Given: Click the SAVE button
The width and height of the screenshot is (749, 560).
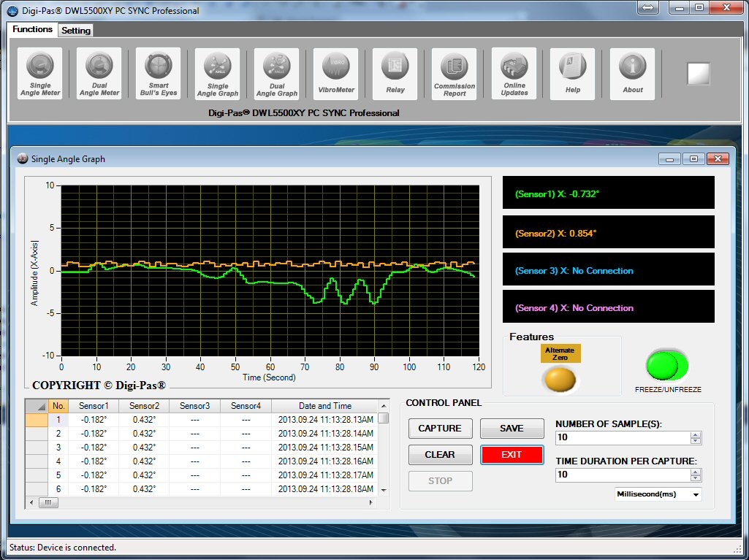Looking at the screenshot, I should tap(512, 429).
